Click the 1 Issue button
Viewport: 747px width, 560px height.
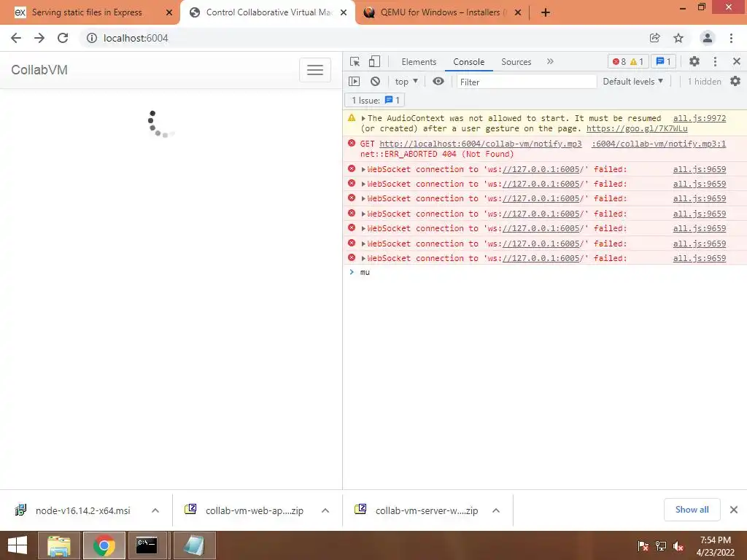[375, 101]
